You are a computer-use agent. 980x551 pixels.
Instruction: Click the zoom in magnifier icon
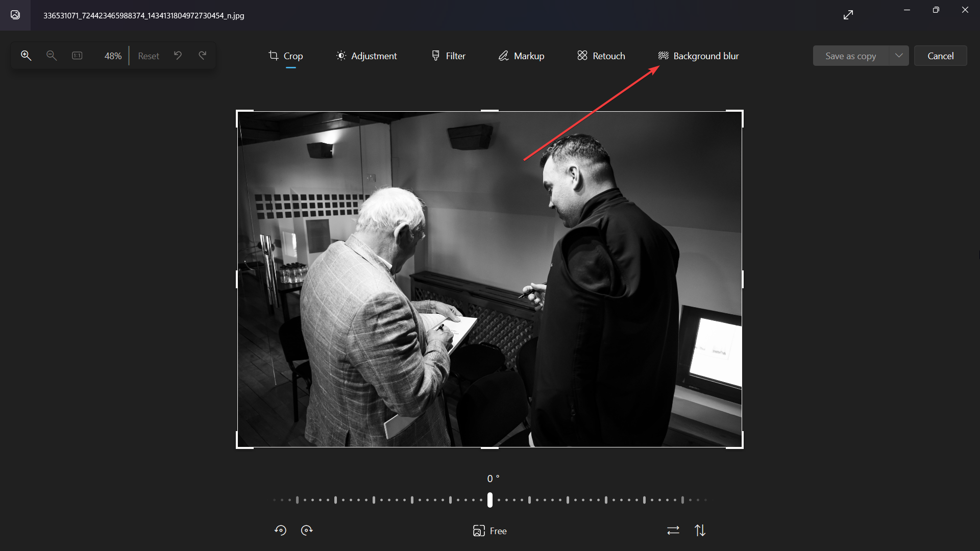point(26,55)
